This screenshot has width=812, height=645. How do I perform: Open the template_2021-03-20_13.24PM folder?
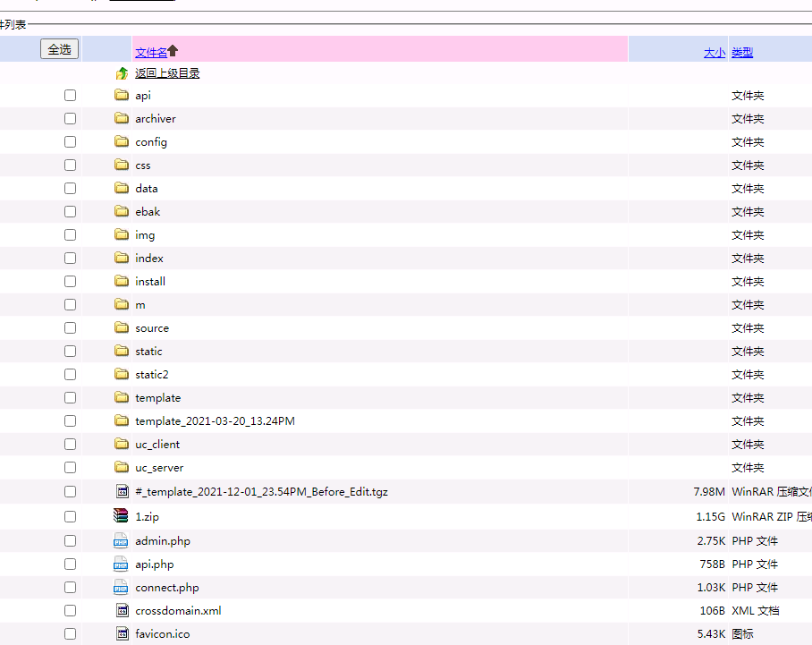click(215, 421)
